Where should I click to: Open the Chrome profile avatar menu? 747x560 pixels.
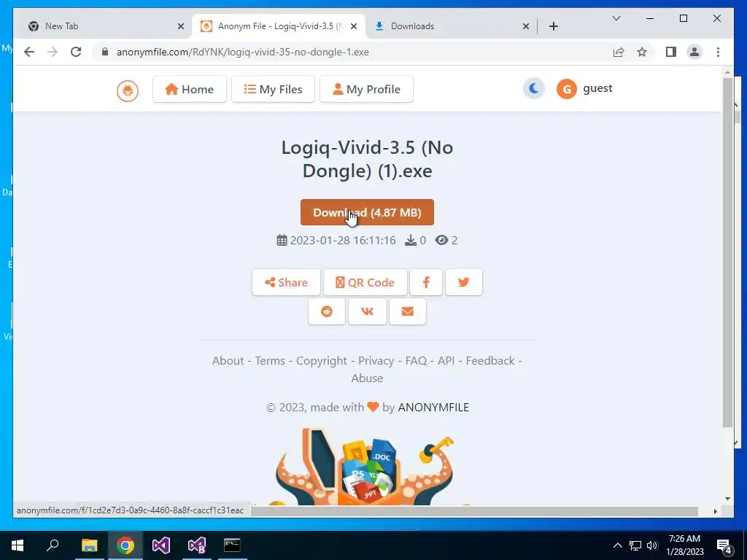coord(694,52)
